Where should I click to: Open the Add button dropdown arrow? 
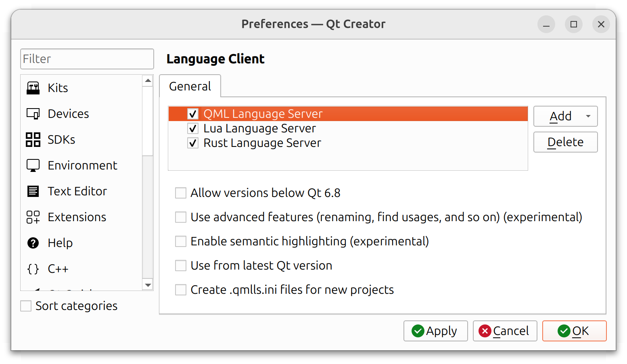point(588,116)
